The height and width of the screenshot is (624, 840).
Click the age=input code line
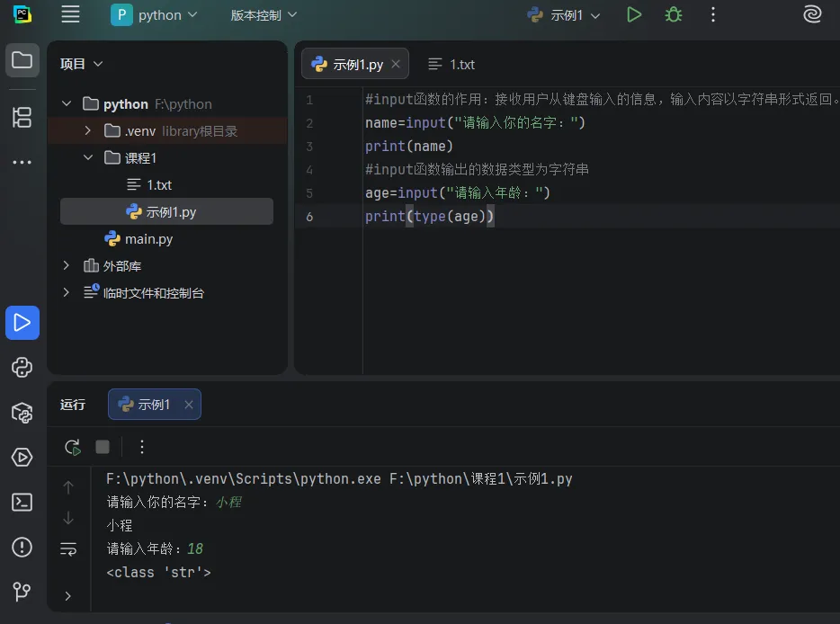[458, 192]
